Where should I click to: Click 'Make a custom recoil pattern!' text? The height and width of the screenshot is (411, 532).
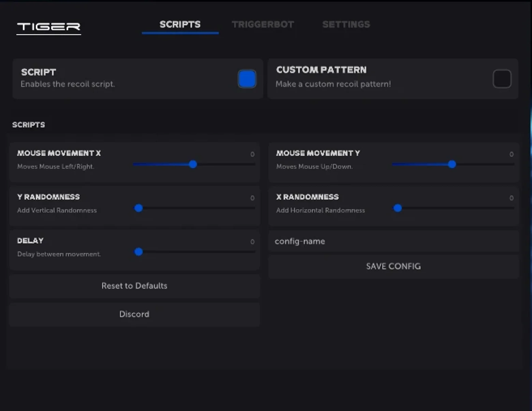(x=333, y=84)
